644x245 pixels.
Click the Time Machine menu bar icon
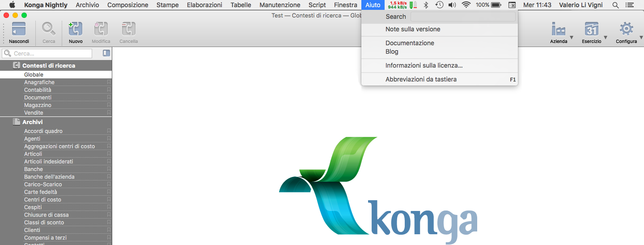click(439, 5)
